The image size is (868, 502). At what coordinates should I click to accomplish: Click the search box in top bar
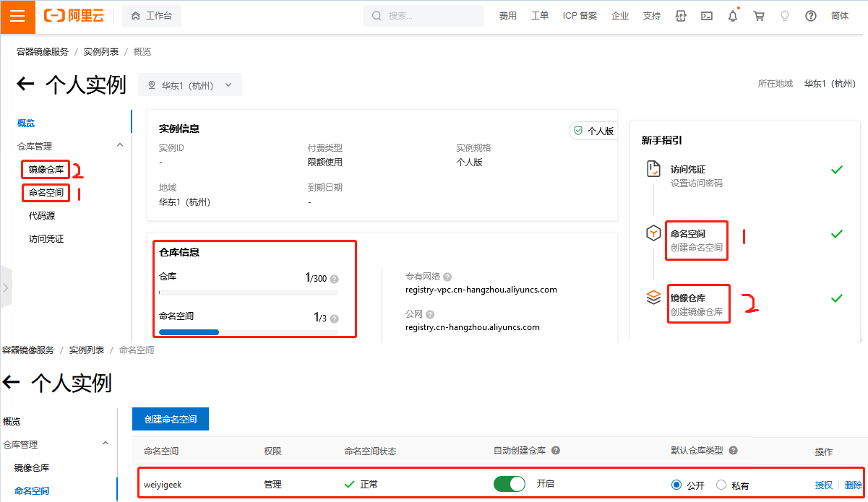coord(423,16)
